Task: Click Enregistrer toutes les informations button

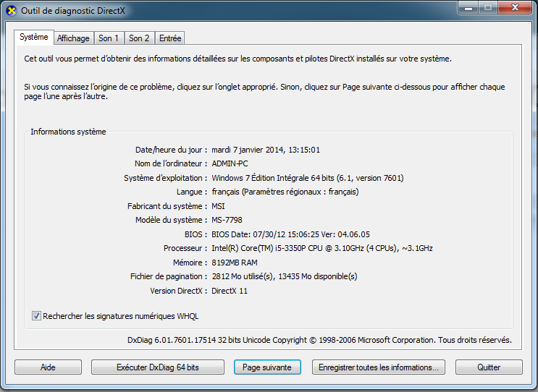Action: pyautogui.click(x=378, y=367)
